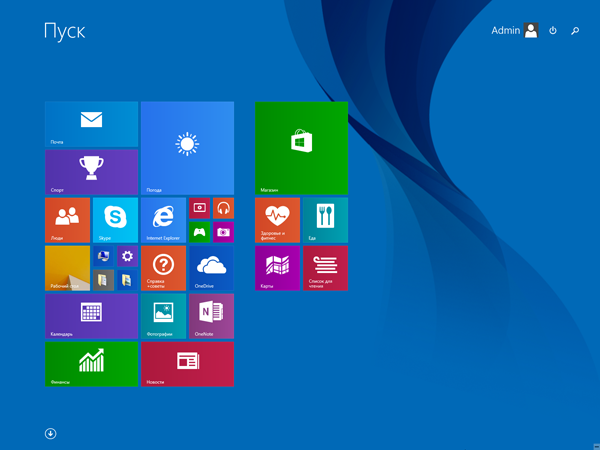This screenshot has height=450, width=600.
Task: Open the Admin user account menu
Action: coord(515,30)
